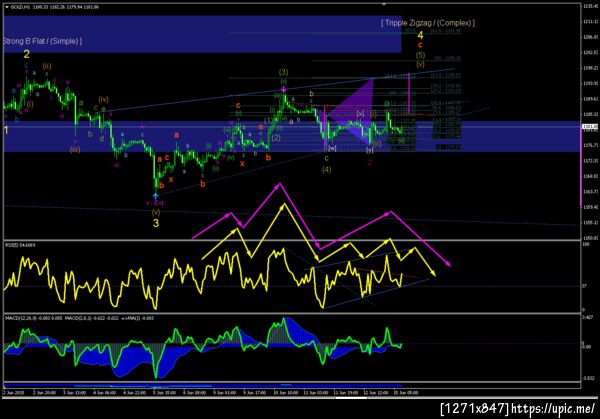This screenshot has height=419, width=600.
Task: Click the '10 Jun 10:00' time axis label
Action: [285, 393]
